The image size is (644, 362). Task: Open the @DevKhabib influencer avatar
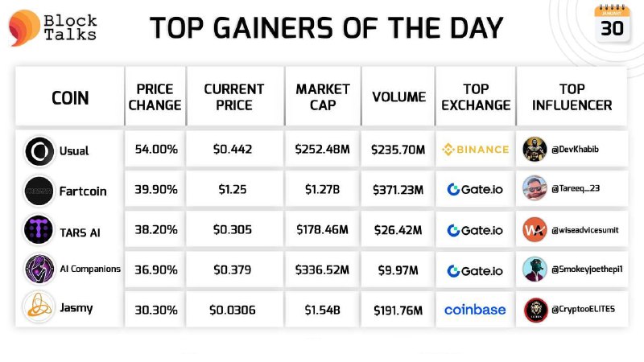pos(535,149)
